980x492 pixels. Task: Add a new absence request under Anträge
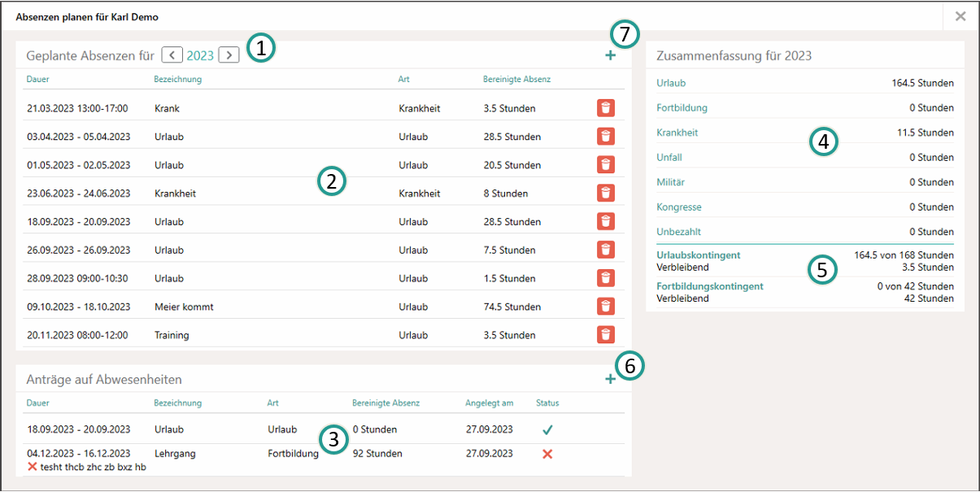coord(610,379)
